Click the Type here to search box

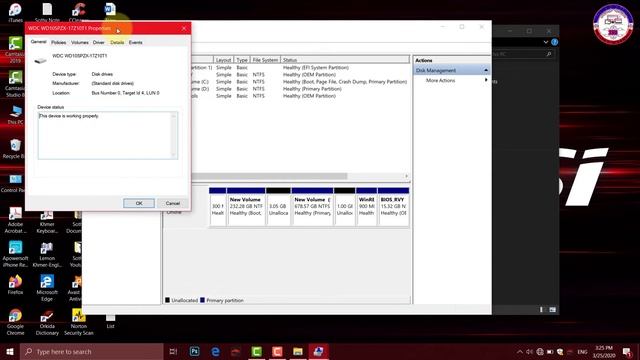tap(92, 351)
